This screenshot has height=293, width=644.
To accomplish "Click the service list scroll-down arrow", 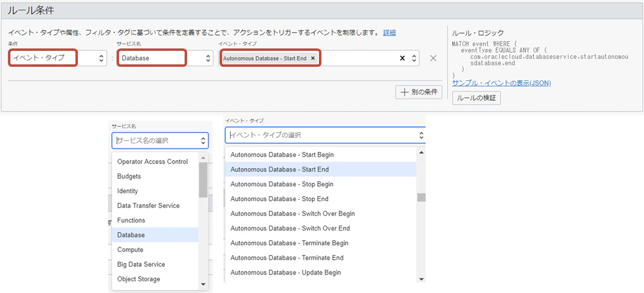I will pos(203,284).
